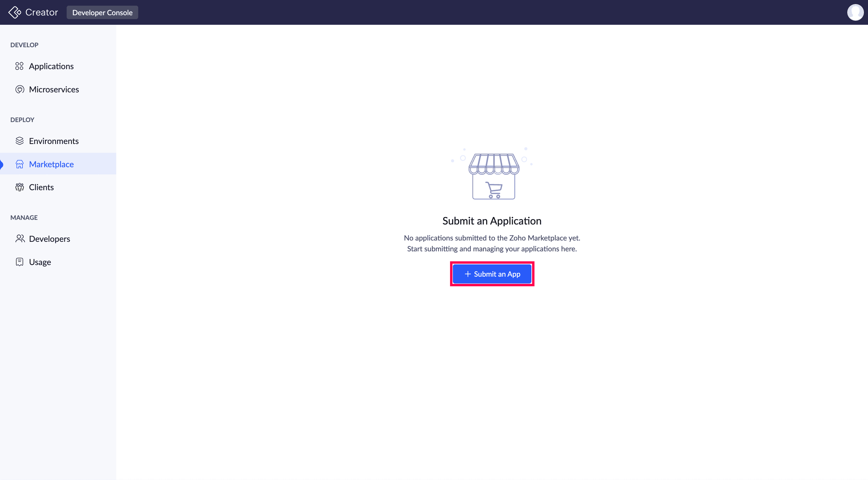Click the Developer Console badge
Viewport: 868px width, 480px height.
[x=103, y=12]
